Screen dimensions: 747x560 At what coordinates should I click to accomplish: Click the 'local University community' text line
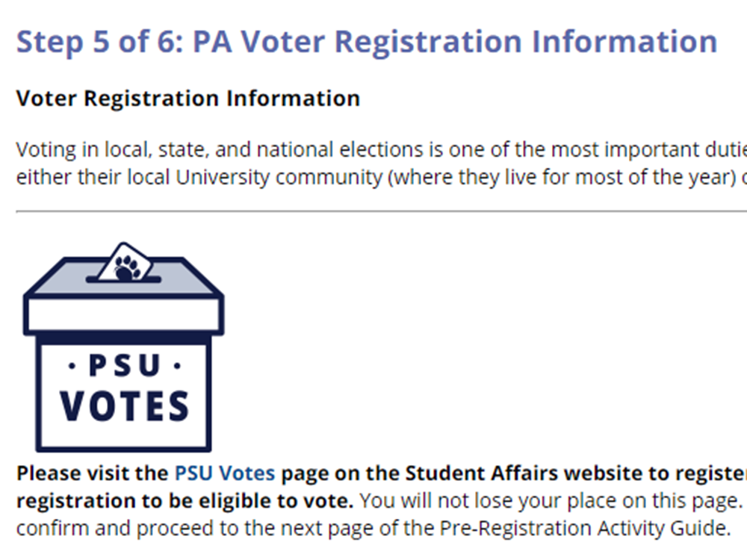[x=373, y=179]
